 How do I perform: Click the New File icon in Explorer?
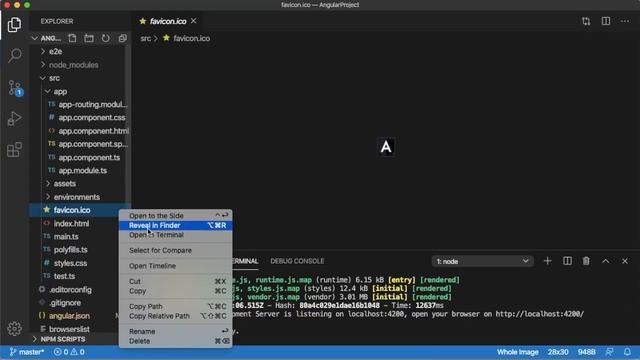(x=72, y=38)
